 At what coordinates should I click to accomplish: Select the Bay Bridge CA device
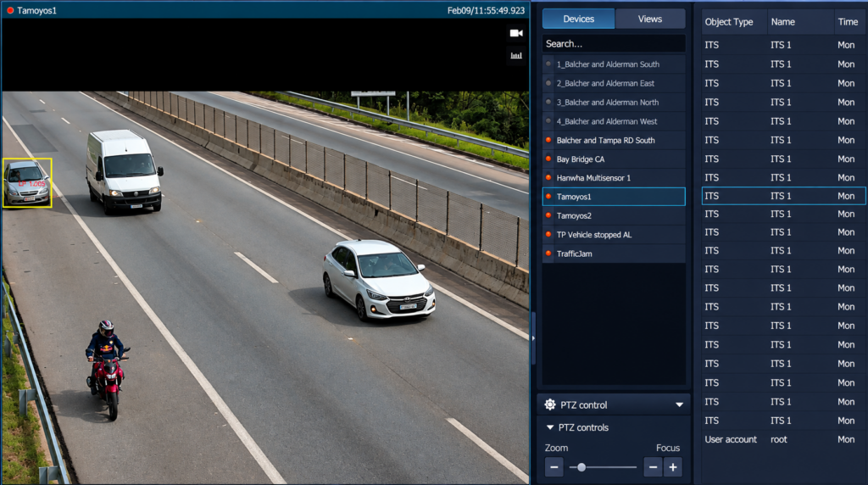click(x=614, y=159)
